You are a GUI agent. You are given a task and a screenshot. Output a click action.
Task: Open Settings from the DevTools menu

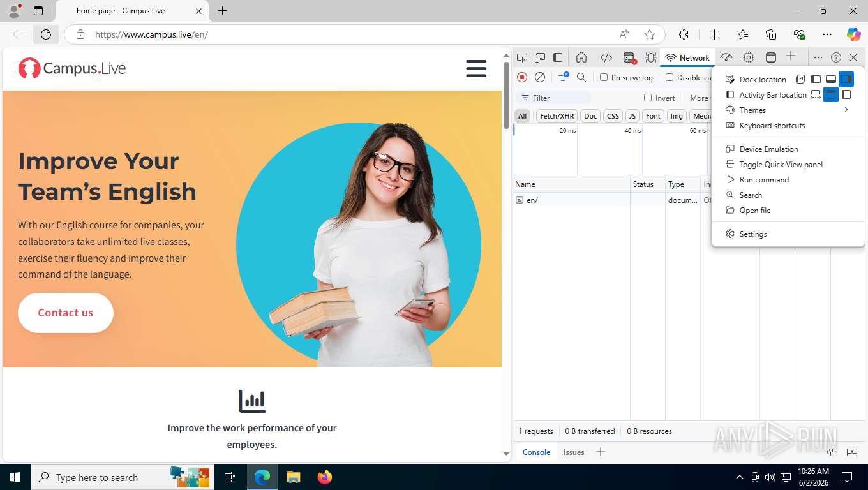point(788,234)
